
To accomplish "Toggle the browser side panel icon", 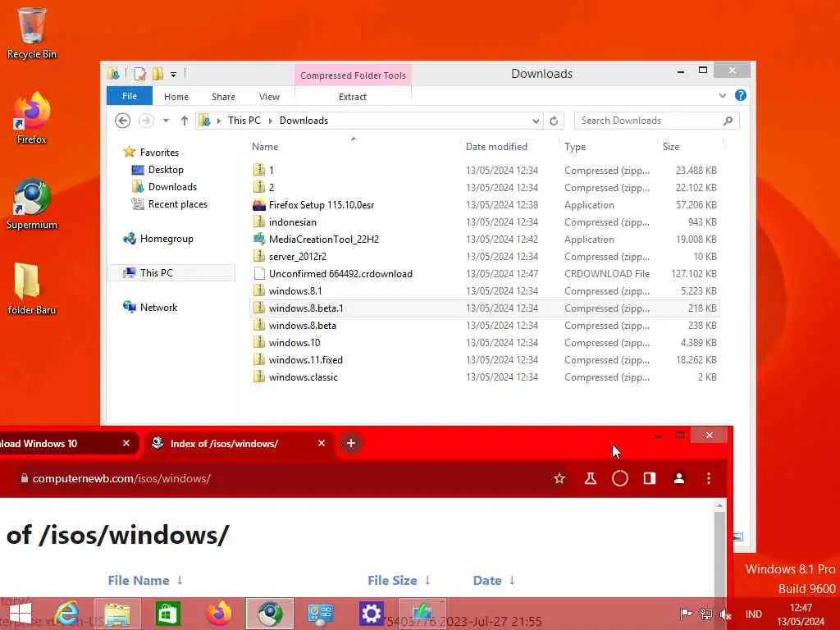I will 650,478.
